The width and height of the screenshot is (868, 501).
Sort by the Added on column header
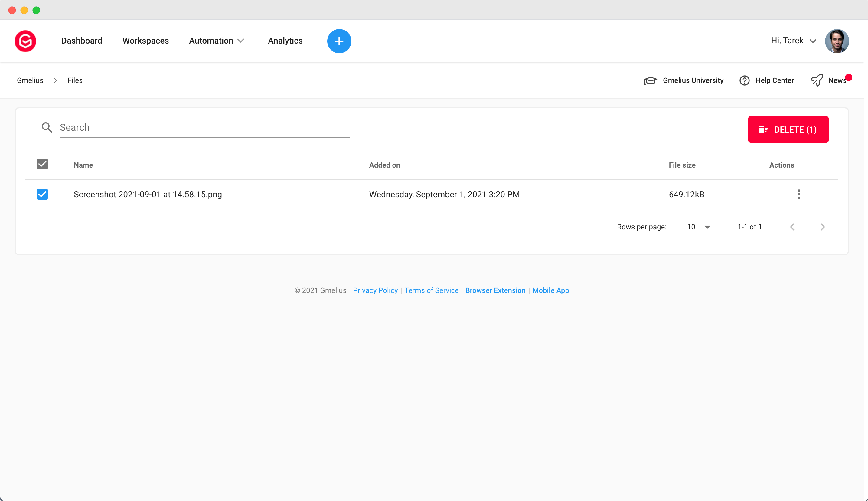[384, 165]
